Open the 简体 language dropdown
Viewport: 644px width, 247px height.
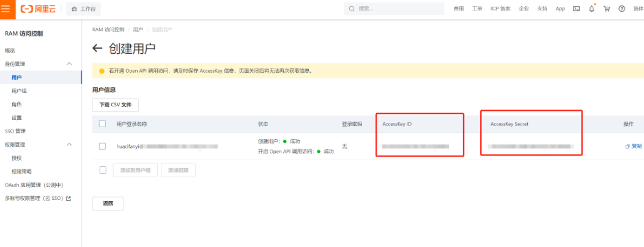pos(638,9)
